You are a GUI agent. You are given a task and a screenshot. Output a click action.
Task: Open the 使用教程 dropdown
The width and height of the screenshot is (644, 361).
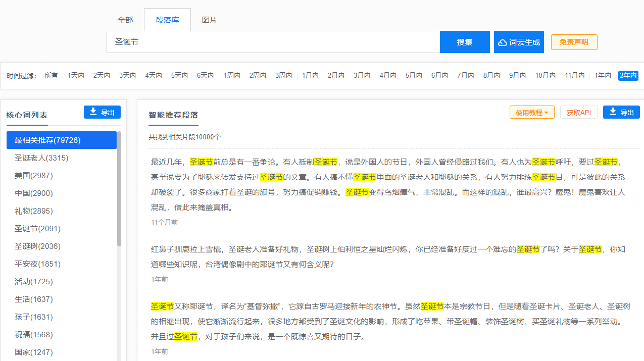(x=531, y=112)
